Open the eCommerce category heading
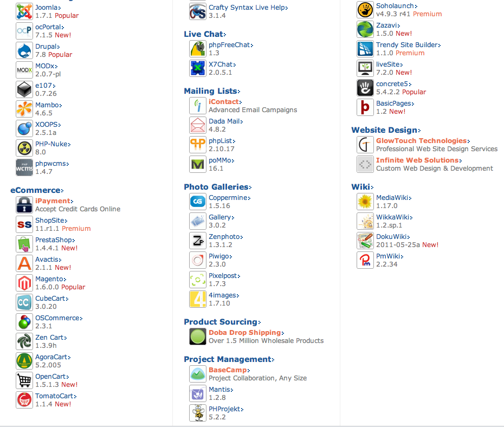Viewport: 504px width, 427px height. click(37, 190)
